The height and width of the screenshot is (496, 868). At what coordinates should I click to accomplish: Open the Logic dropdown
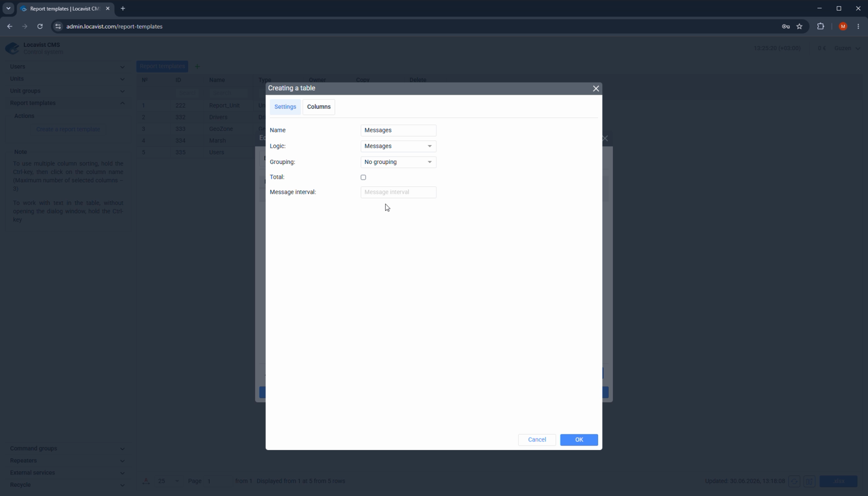[398, 146]
